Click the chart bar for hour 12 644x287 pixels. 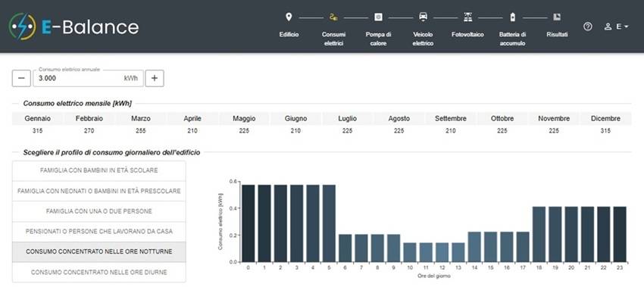coord(442,252)
